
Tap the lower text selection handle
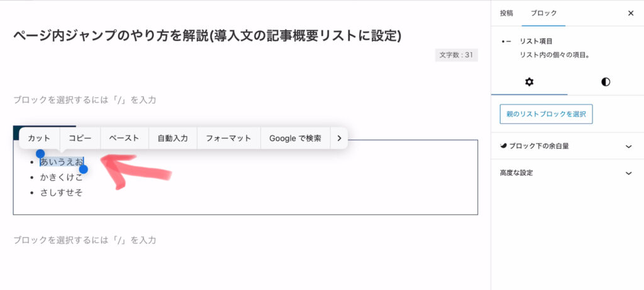83,169
